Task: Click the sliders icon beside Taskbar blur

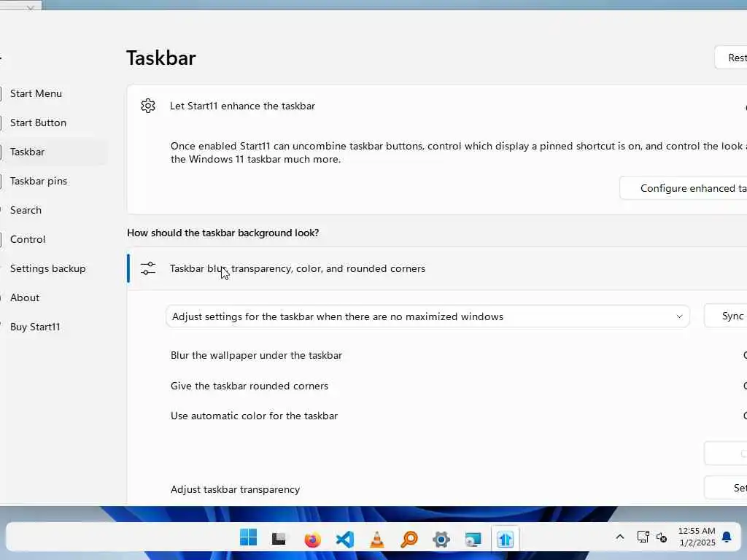Action: point(148,268)
